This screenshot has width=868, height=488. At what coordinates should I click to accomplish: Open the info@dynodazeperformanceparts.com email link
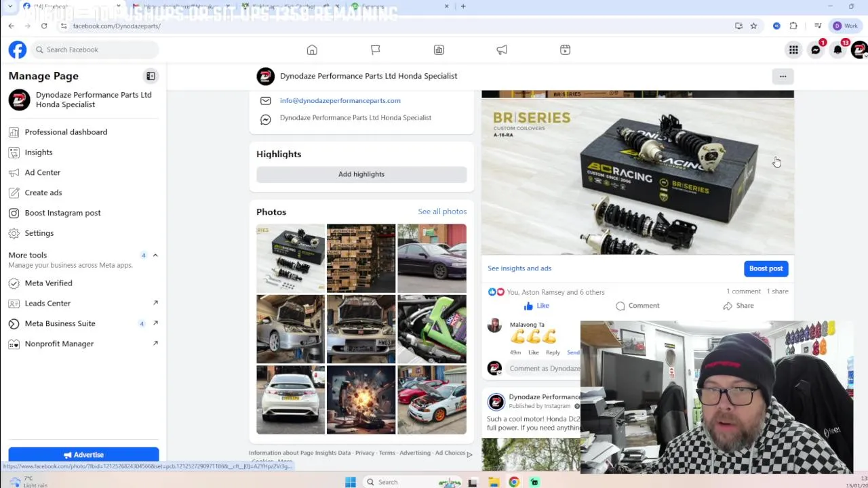340,100
